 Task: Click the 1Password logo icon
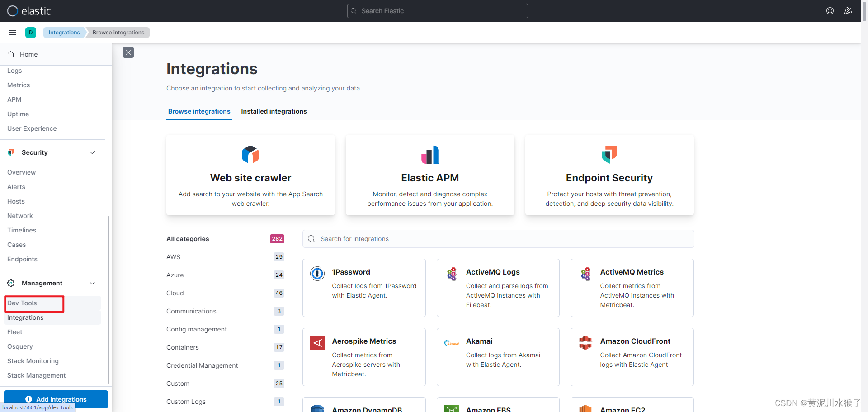(317, 274)
